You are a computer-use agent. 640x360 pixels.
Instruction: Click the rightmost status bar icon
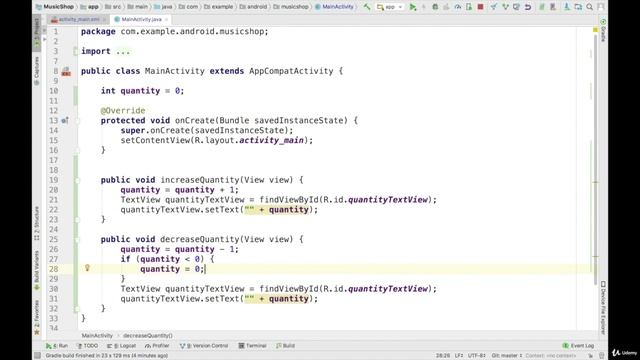[x=602, y=356]
